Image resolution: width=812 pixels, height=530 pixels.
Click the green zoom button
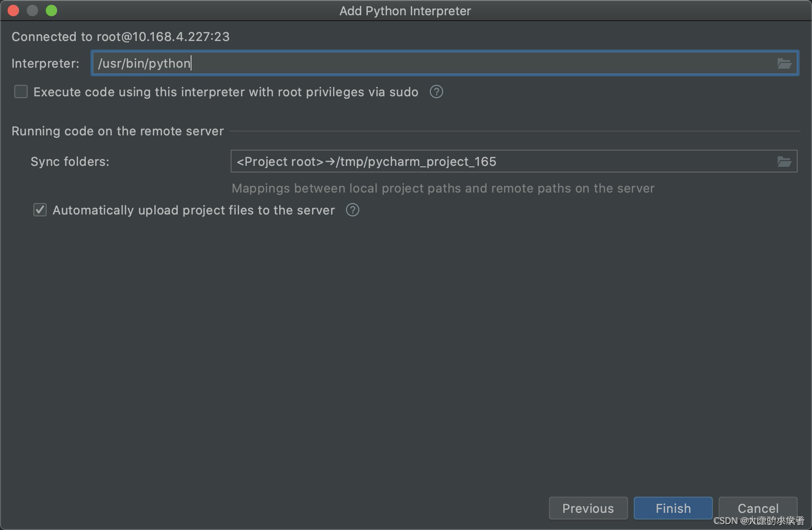click(51, 10)
